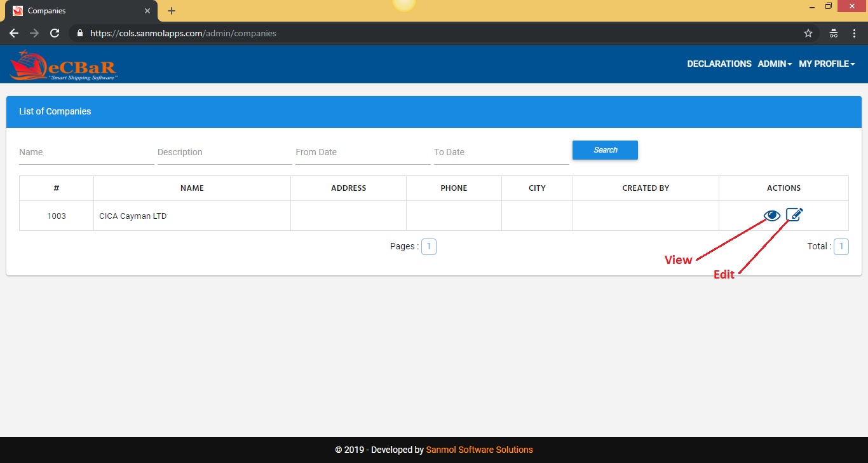Expand the MY PROFILE dropdown menu
Screen dimensions: 868x463
tap(827, 64)
